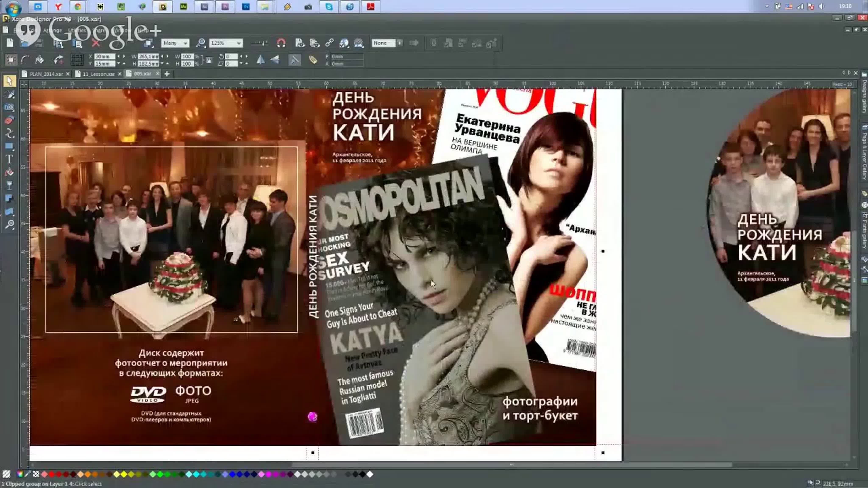Click the horizontal scrollbar below canvas
Screen dimensions: 868x488
tap(512, 465)
